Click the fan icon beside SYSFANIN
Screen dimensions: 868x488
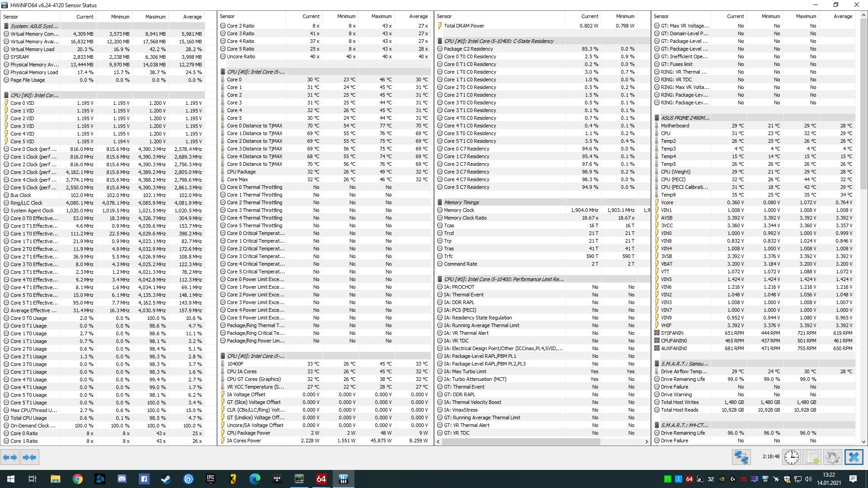tap(657, 333)
